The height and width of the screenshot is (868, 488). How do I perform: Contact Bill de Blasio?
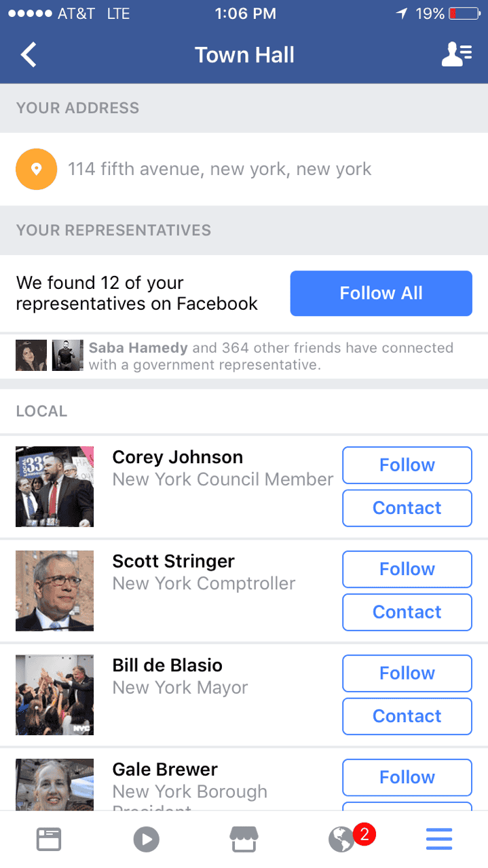pyautogui.click(x=407, y=716)
